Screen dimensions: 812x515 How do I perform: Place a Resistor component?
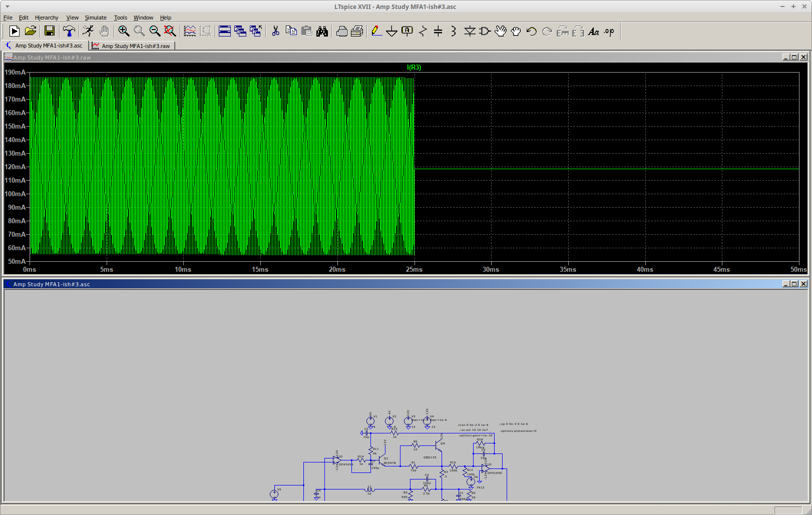pos(423,31)
